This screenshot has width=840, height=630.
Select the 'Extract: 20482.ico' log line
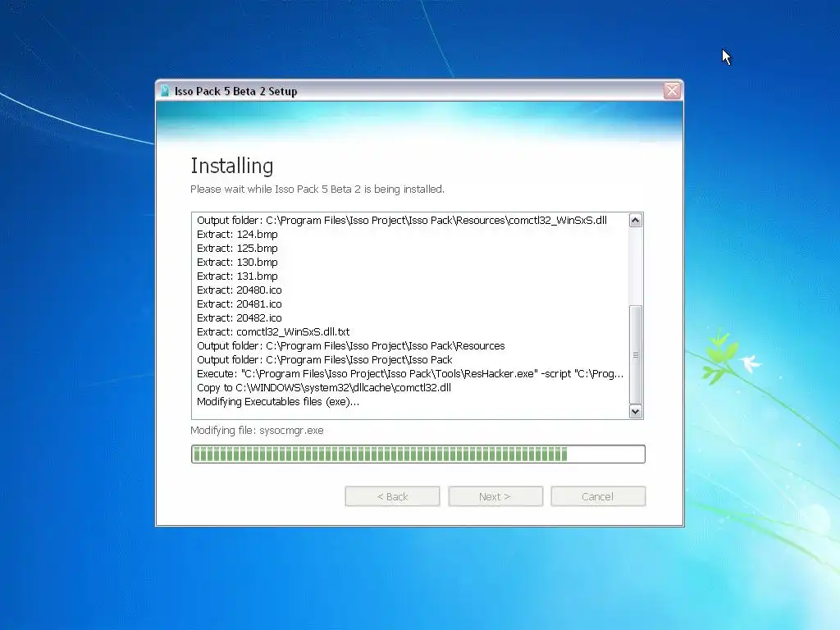[x=240, y=317]
